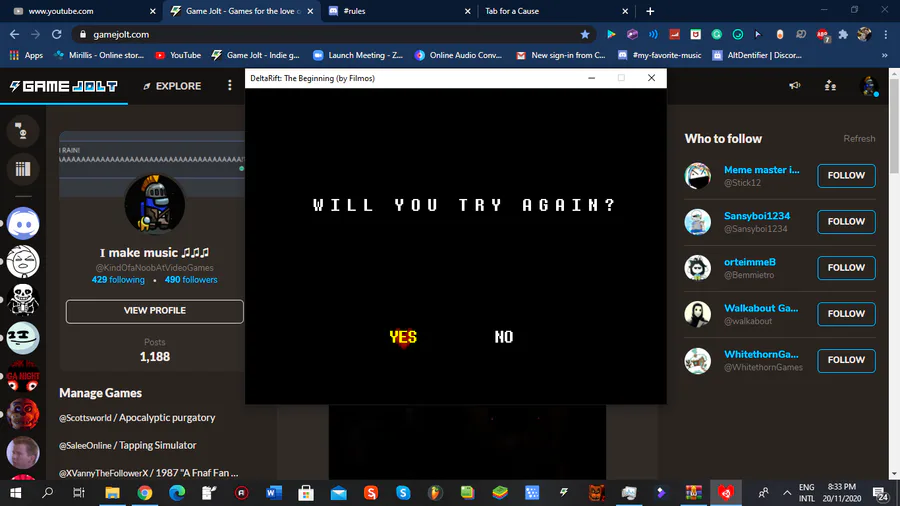Expand the bookmarks overflow chevron
The height and width of the screenshot is (506, 900).
click(x=885, y=55)
